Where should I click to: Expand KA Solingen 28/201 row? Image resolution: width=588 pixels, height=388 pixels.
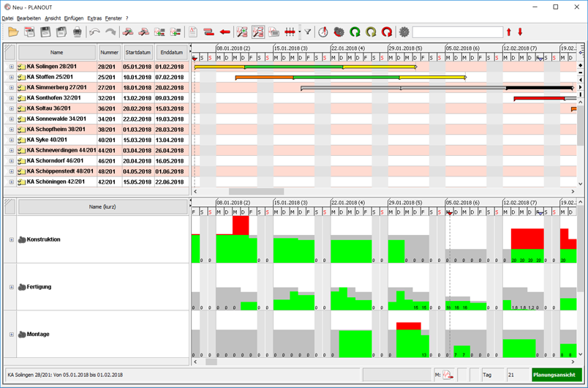click(12, 67)
